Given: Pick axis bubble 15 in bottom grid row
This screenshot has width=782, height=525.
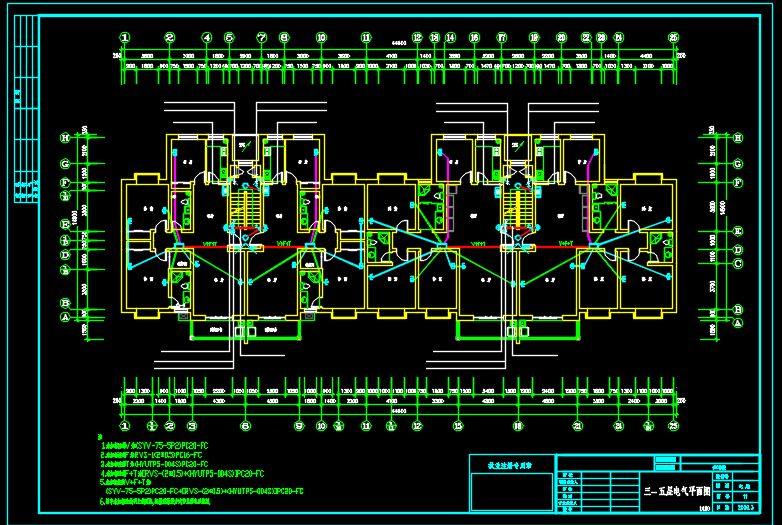Looking at the screenshot, I should point(458,426).
